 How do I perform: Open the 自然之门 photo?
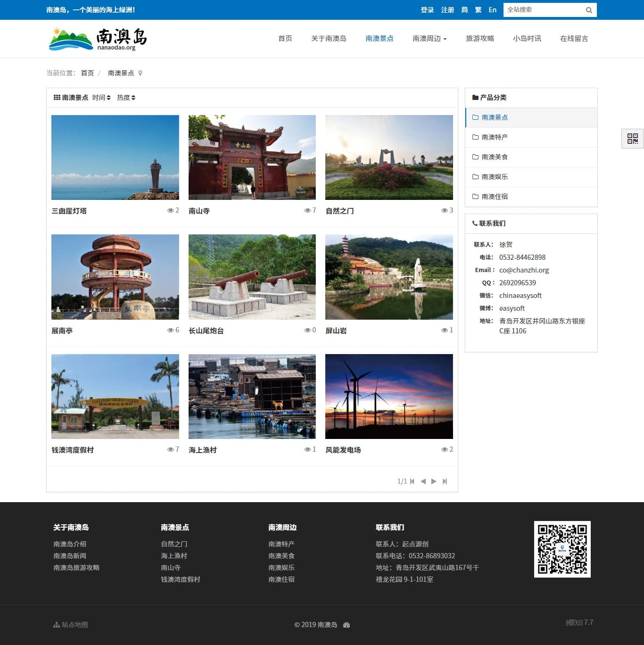[x=389, y=157]
